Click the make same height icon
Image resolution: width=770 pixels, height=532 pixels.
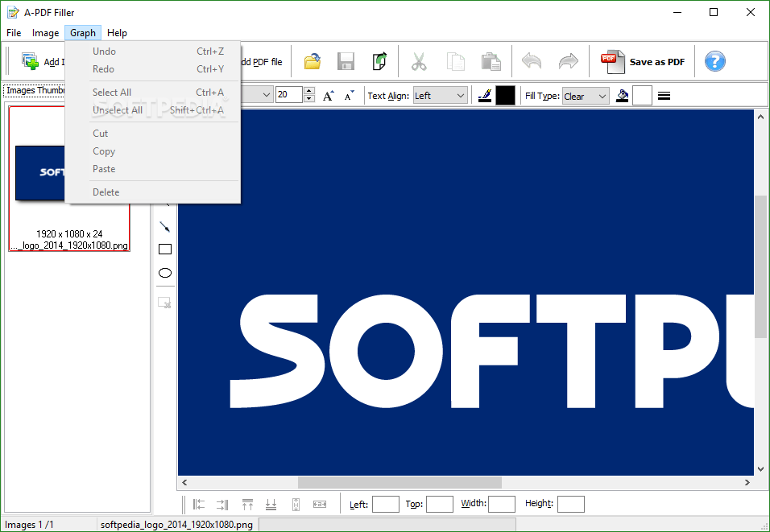pyautogui.click(x=296, y=504)
